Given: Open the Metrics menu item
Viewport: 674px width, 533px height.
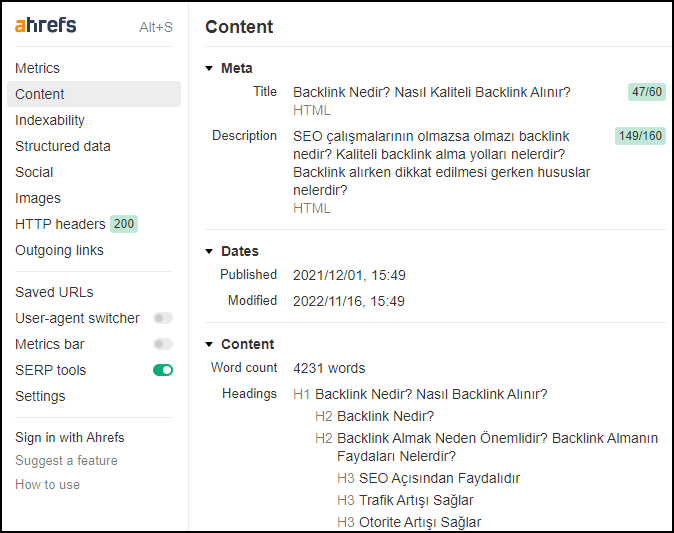Looking at the screenshot, I should (x=37, y=68).
